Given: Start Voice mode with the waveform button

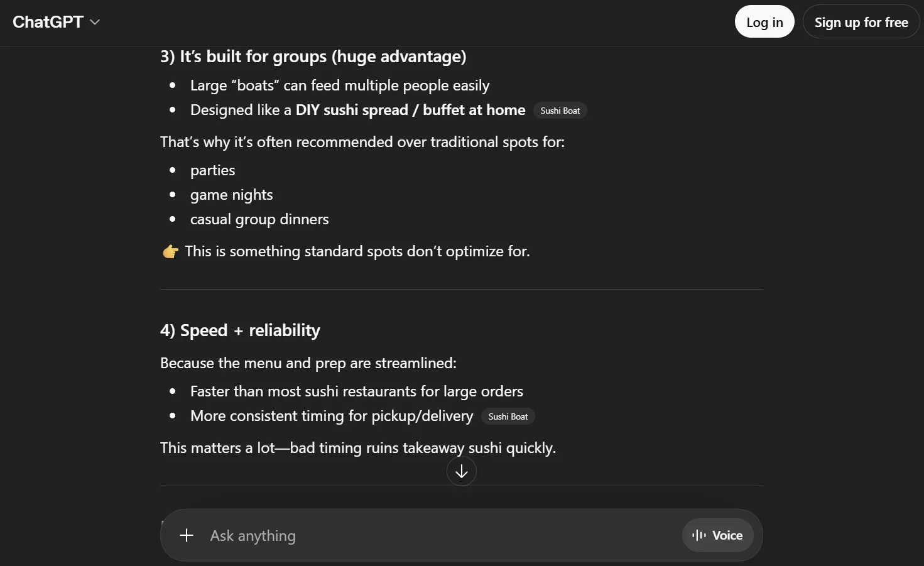Looking at the screenshot, I should (717, 535).
